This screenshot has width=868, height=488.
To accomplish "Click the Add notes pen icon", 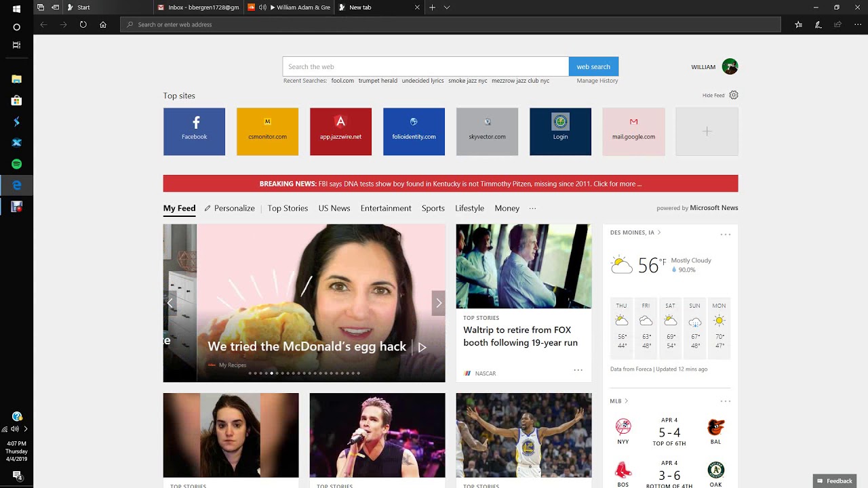I will [818, 24].
